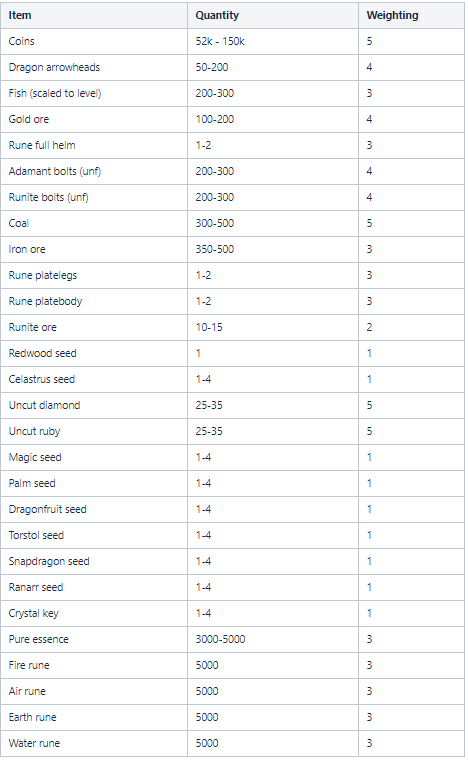Select the Fish (scaled to level) cell
Viewport: 468px width, 762px height.
click(x=94, y=93)
